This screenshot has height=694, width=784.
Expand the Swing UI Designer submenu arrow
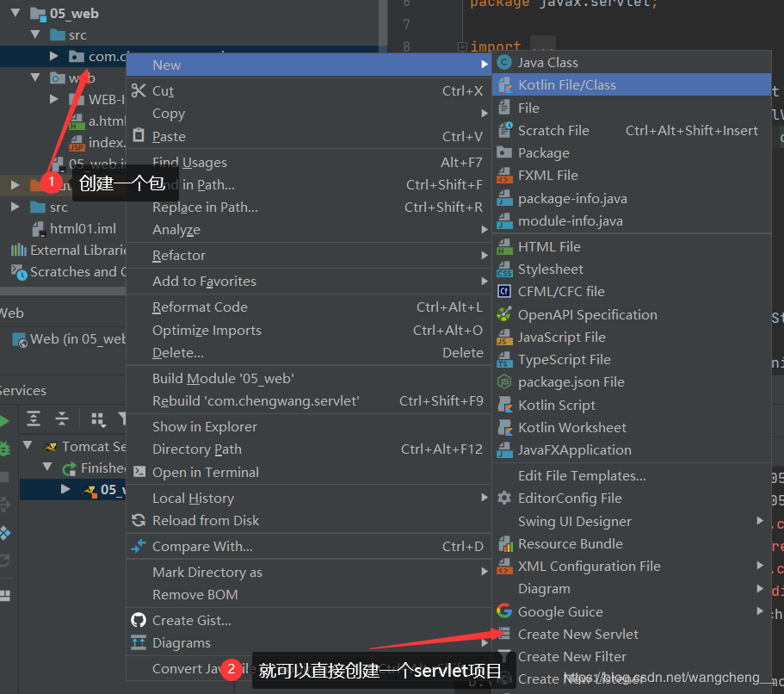(x=760, y=521)
